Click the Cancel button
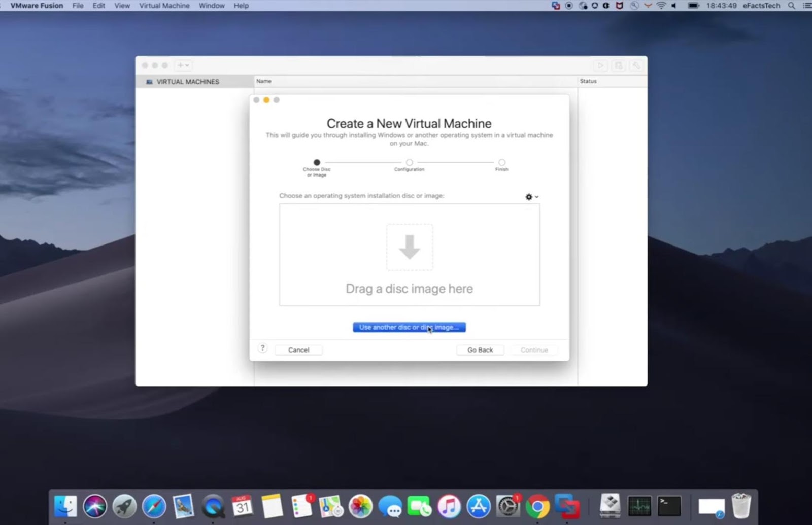The height and width of the screenshot is (525, 812). pos(298,350)
